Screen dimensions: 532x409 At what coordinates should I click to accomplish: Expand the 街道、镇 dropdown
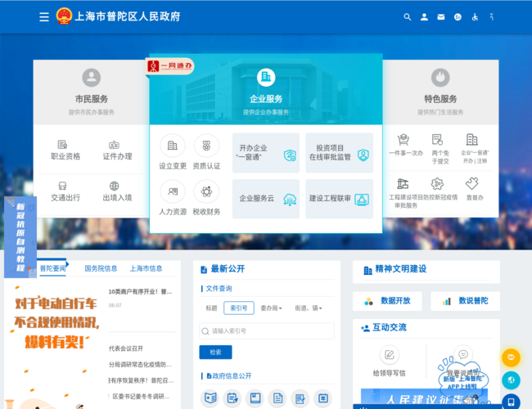coord(308,308)
